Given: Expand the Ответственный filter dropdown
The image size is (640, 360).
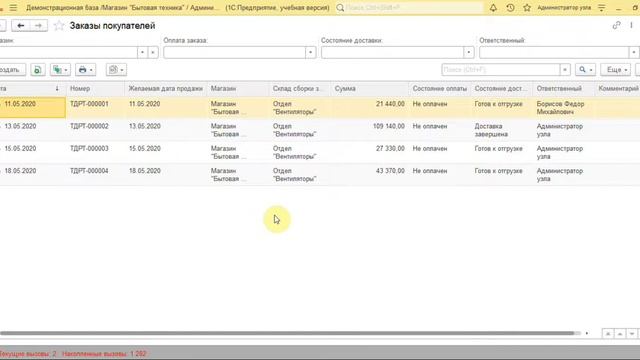Looking at the screenshot, I should pos(633,53).
